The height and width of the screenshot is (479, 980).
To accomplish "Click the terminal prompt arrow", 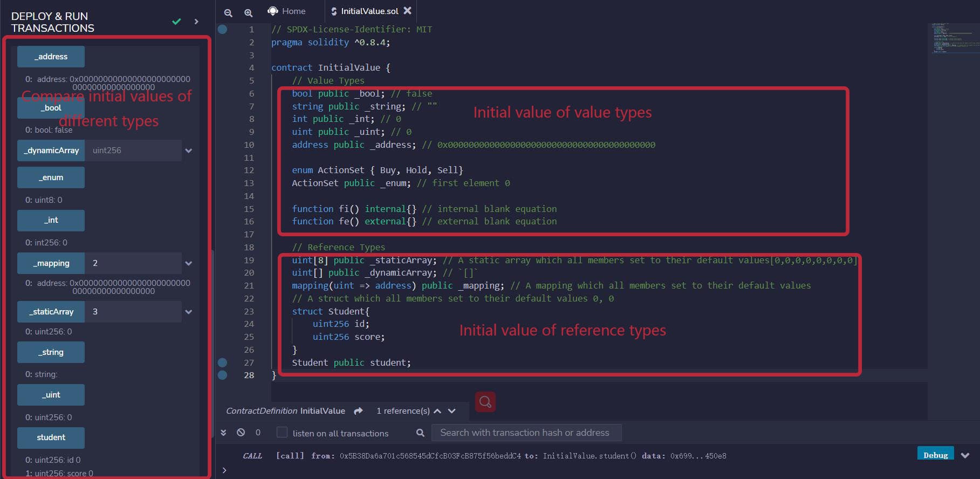I will click(224, 470).
